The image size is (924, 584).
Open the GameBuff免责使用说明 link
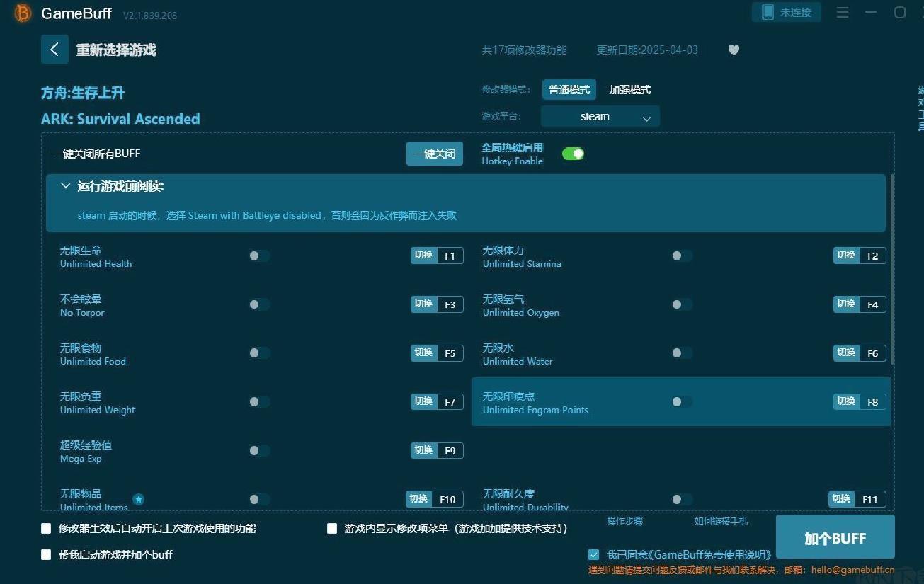709,554
